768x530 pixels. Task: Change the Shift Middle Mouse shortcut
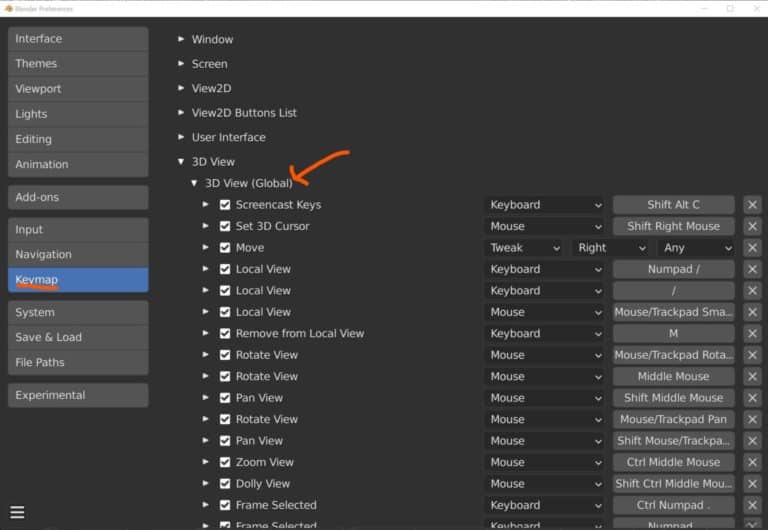pyautogui.click(x=673, y=398)
